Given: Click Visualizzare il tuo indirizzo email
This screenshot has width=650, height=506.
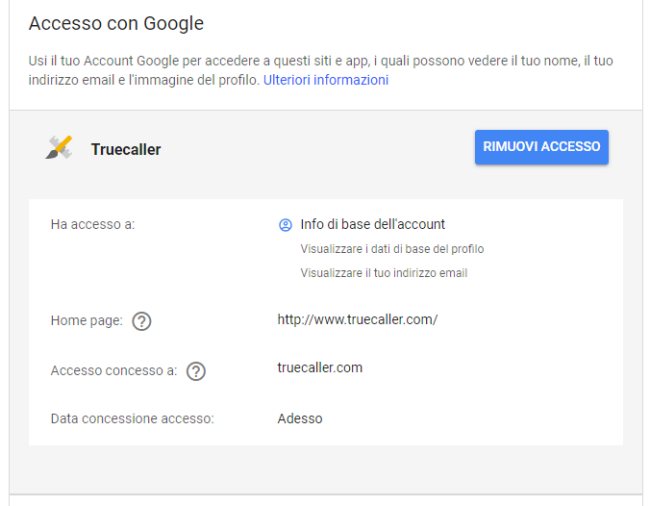Looking at the screenshot, I should coord(384,273).
